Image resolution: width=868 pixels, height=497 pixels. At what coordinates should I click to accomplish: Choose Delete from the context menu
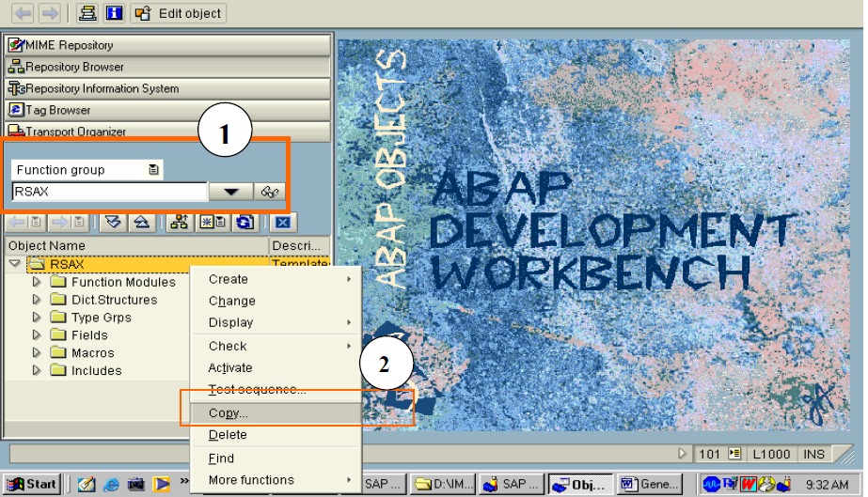pos(276,435)
